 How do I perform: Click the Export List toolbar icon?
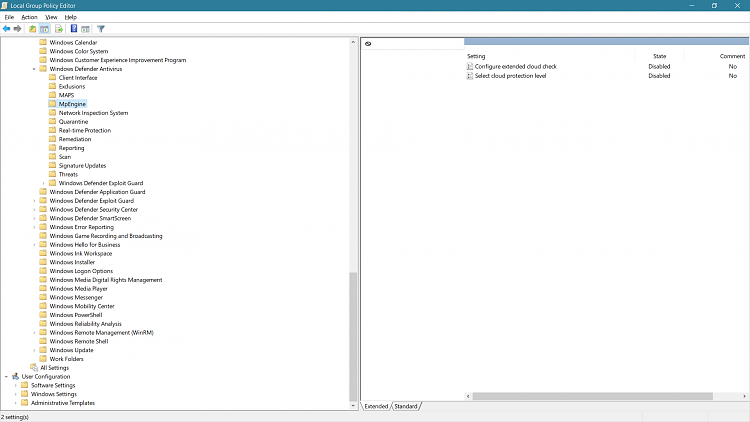[x=59, y=29]
